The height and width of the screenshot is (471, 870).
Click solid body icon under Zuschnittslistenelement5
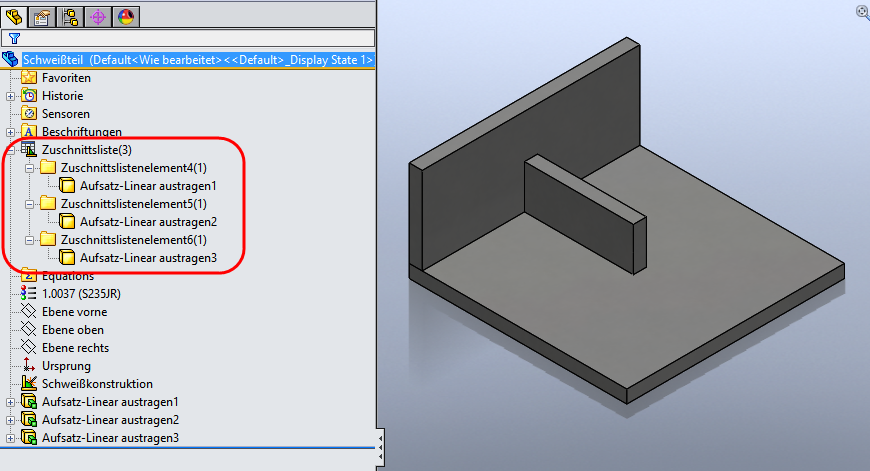tap(67, 222)
